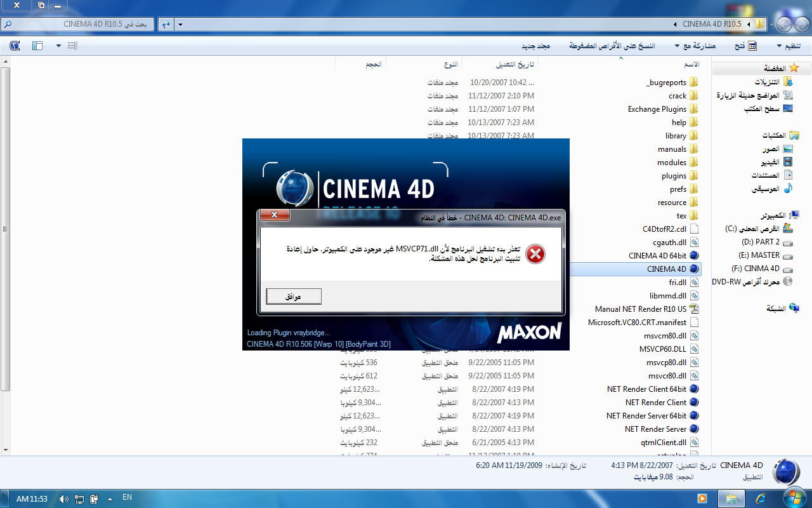The width and height of the screenshot is (812, 508).
Task: Select the highlighted CINEMA 4D application row
Action: point(636,269)
